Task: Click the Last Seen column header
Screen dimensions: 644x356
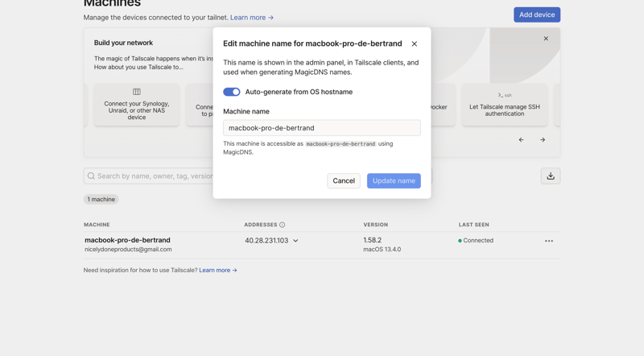Action: pos(473,225)
